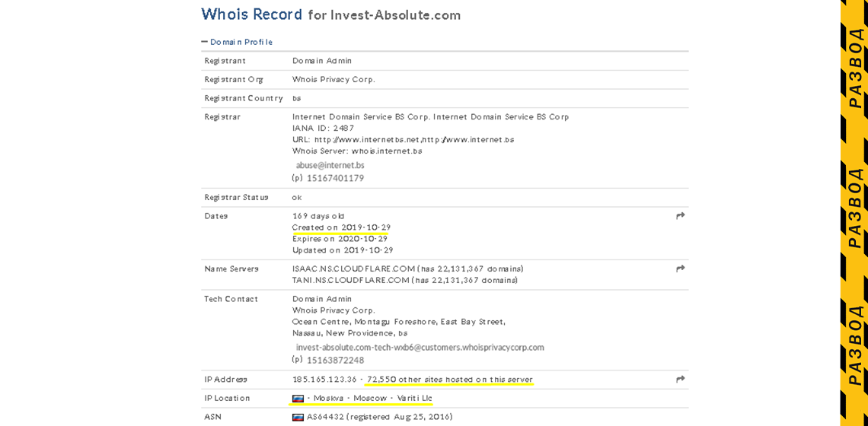Click the Registrar label

(x=222, y=116)
